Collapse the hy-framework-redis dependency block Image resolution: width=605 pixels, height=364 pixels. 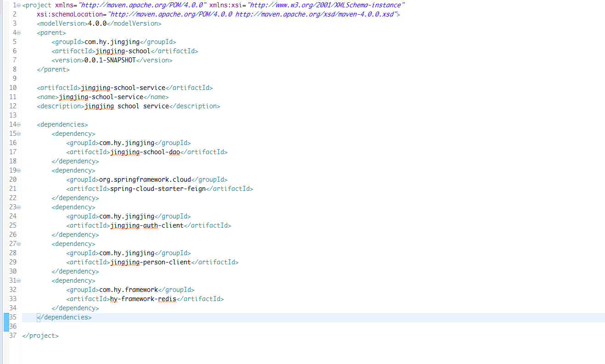point(19,280)
